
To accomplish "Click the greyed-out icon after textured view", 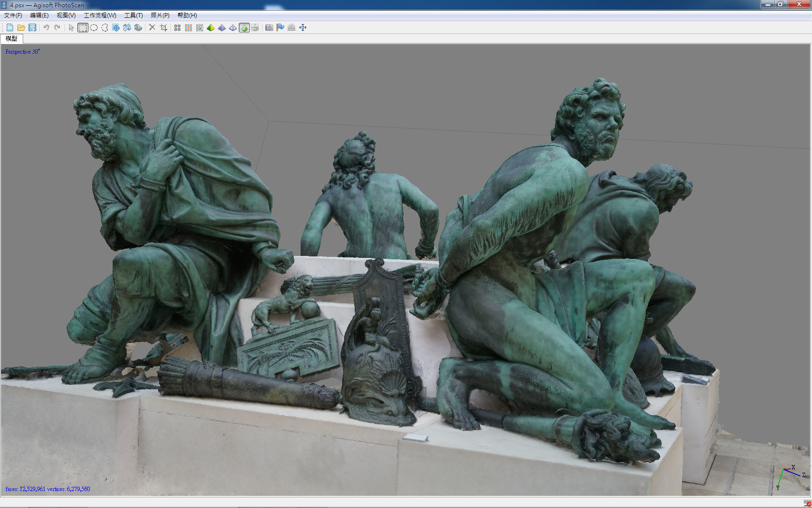I will [x=255, y=28].
